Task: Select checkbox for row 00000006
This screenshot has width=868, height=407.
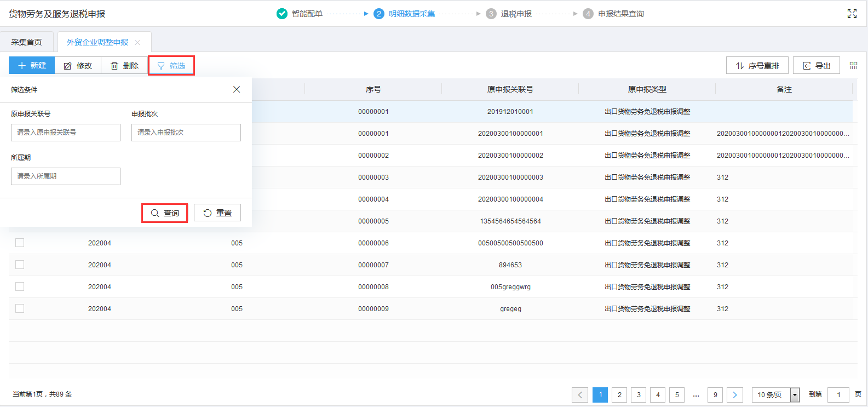Action: click(20, 243)
